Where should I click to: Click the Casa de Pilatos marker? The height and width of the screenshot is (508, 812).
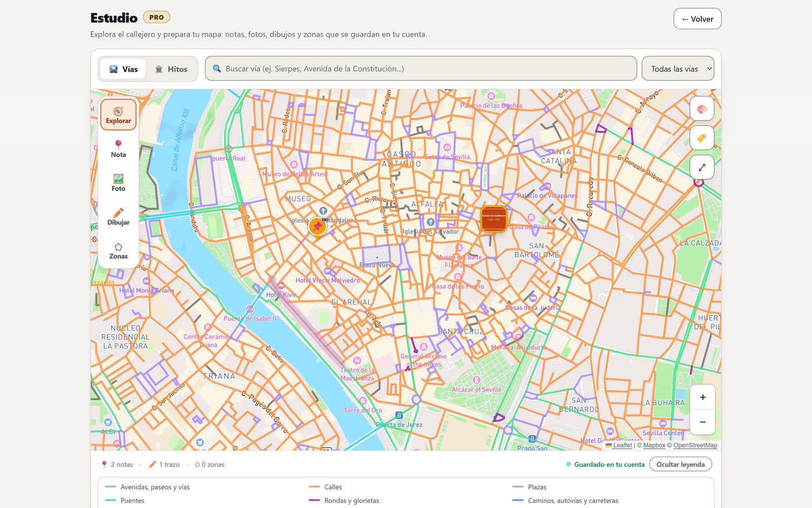[531, 217]
